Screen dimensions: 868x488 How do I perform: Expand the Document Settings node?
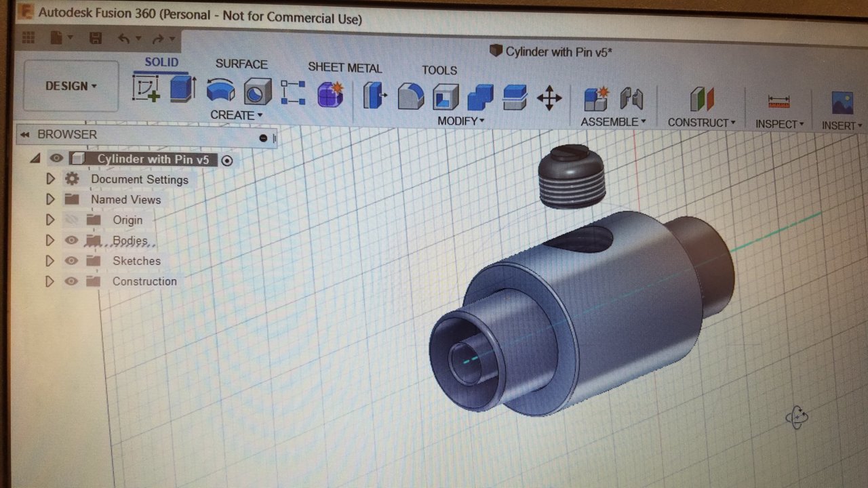pyautogui.click(x=50, y=179)
